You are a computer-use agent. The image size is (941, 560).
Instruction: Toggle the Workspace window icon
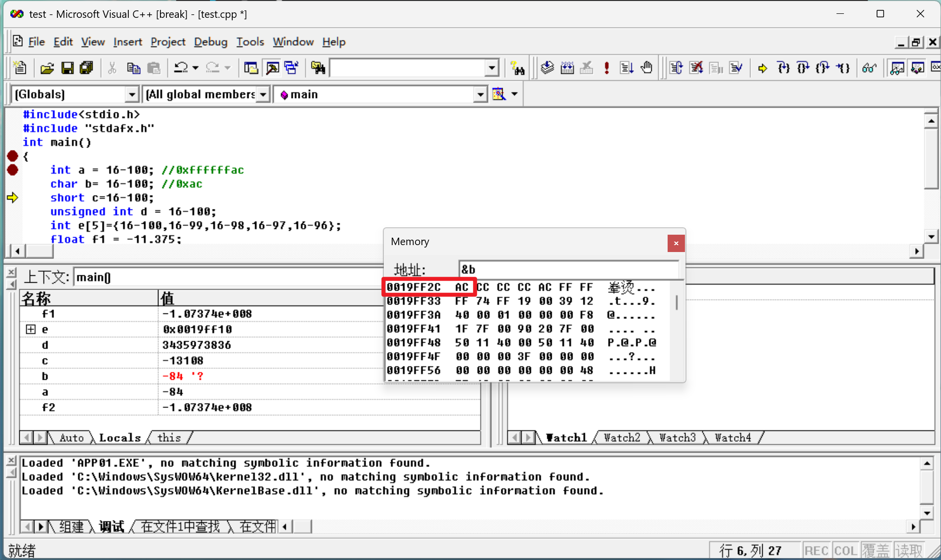coord(251,68)
